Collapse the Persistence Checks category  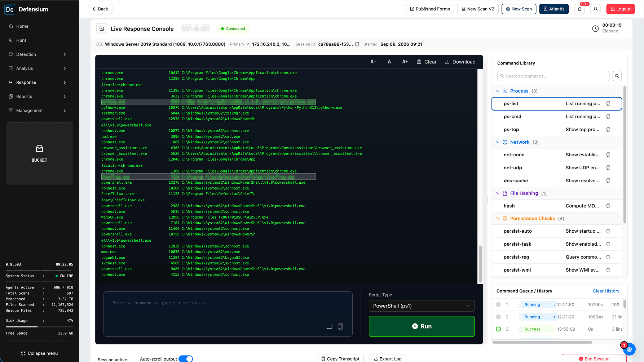498,219
